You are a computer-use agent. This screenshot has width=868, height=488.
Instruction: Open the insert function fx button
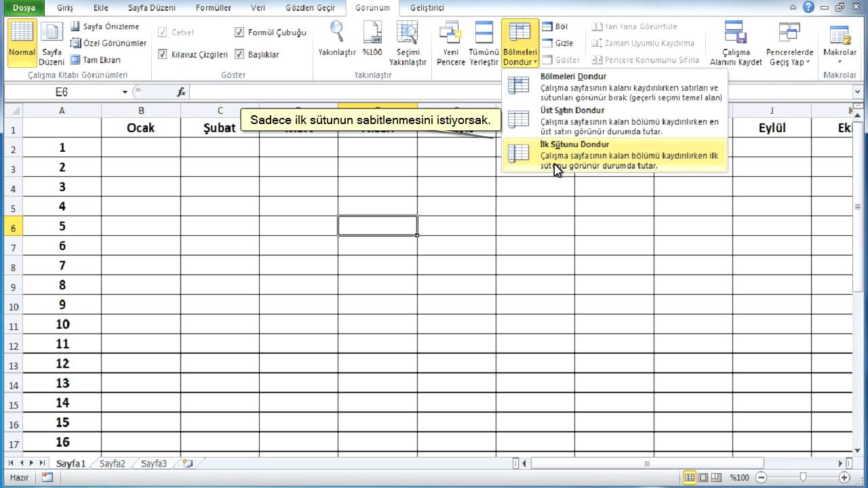coord(182,92)
